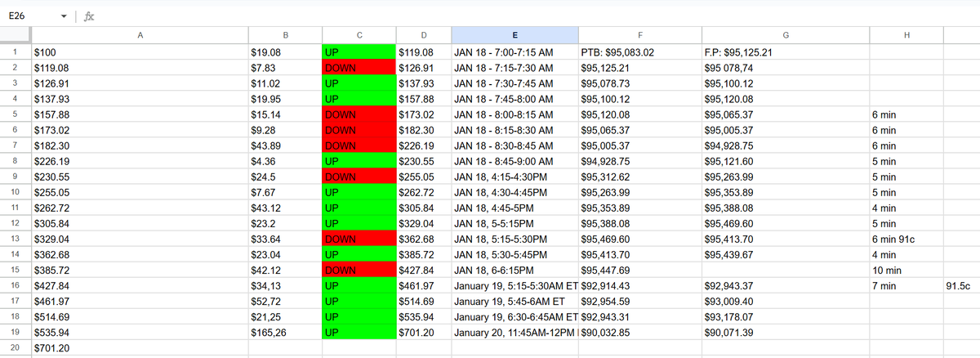
Task: Select row 13 header
Action: 15,239
